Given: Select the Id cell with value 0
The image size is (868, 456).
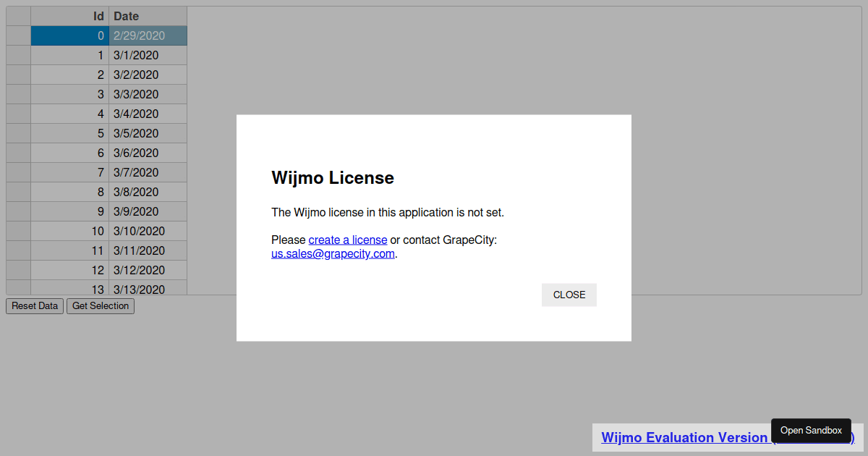Looking at the screenshot, I should (x=69, y=35).
